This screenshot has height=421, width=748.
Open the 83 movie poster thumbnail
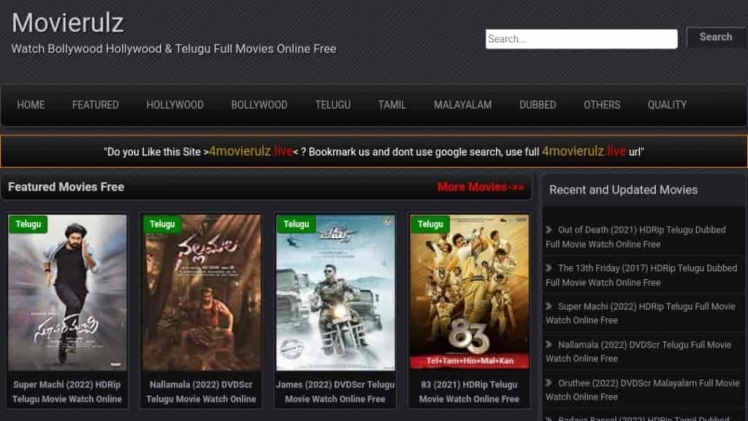(469, 295)
